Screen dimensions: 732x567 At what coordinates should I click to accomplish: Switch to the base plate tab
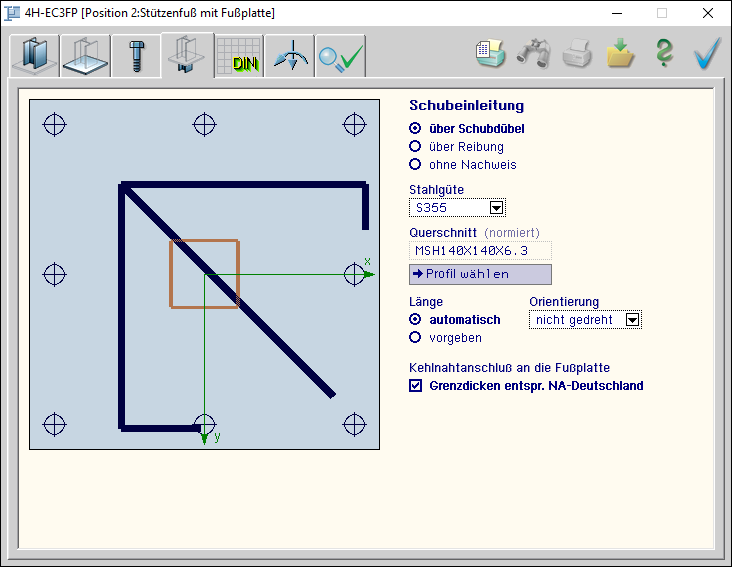point(86,57)
